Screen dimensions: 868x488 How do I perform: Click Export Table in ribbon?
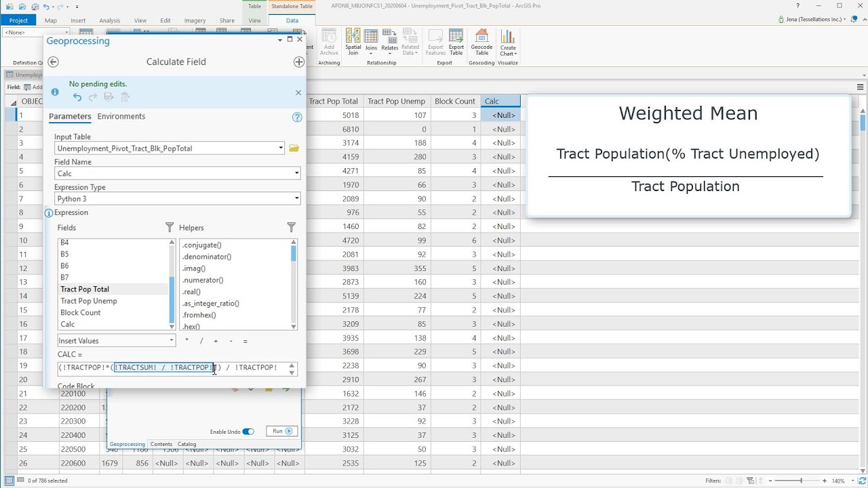pyautogui.click(x=456, y=42)
